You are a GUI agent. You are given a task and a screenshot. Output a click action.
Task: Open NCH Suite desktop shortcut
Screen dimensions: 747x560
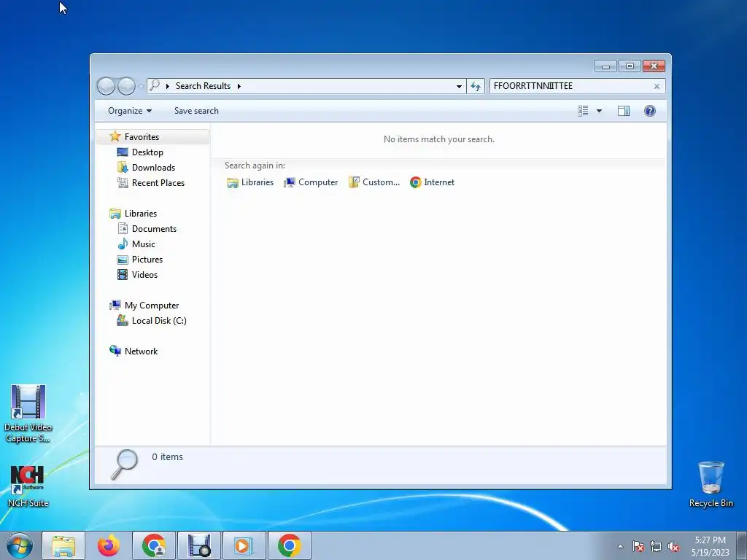pyautogui.click(x=28, y=486)
